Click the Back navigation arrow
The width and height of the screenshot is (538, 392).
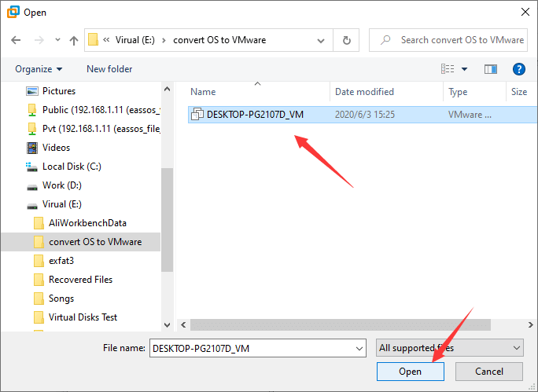click(x=16, y=40)
